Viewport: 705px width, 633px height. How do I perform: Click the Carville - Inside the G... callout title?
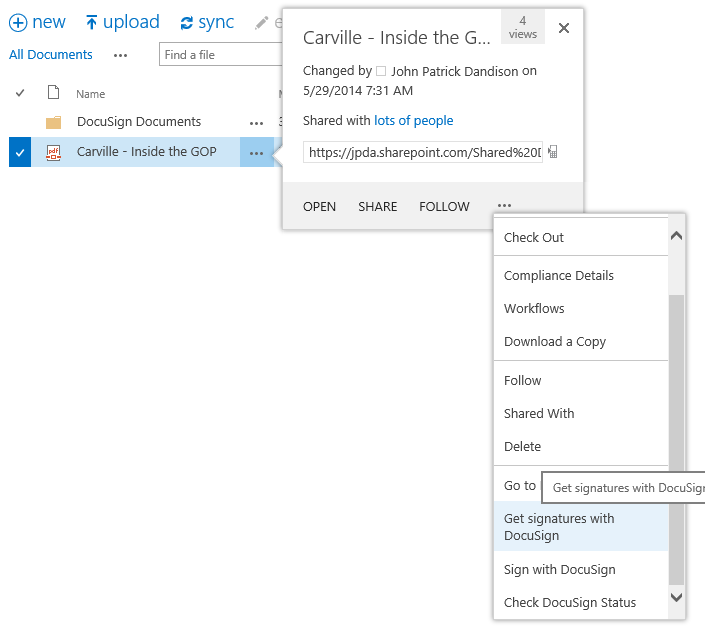click(397, 38)
